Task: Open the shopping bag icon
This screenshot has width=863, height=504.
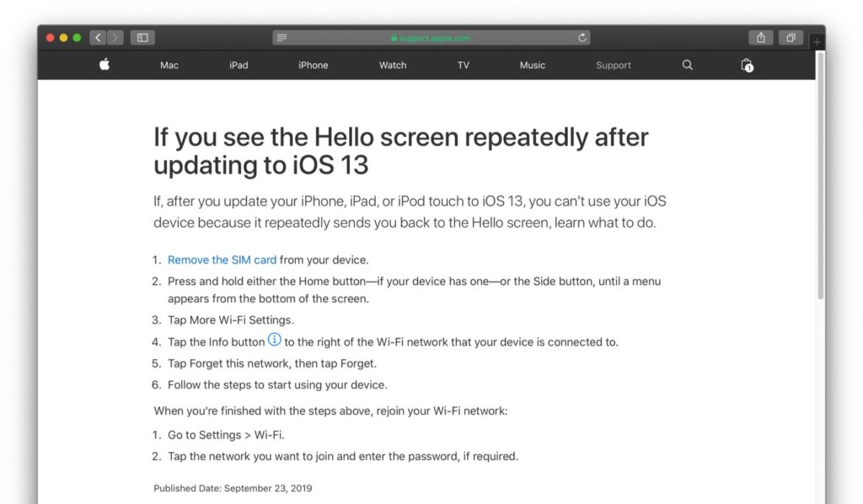Action: tap(747, 65)
